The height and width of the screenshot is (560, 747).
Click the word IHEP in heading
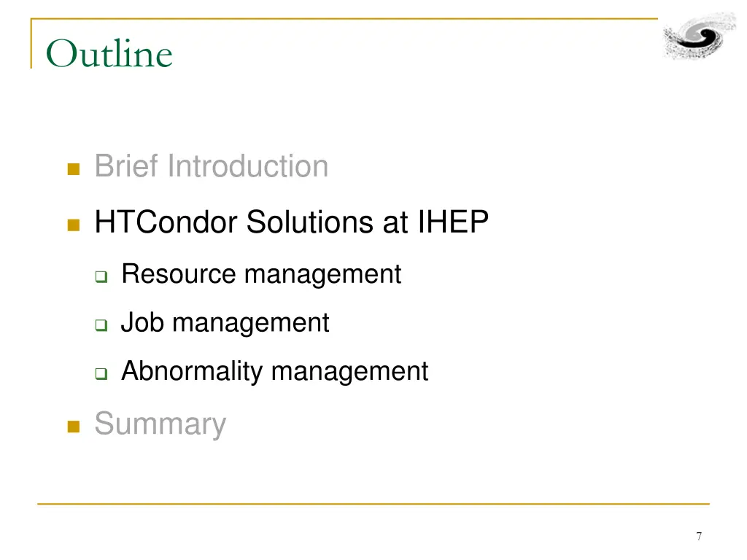point(453,222)
